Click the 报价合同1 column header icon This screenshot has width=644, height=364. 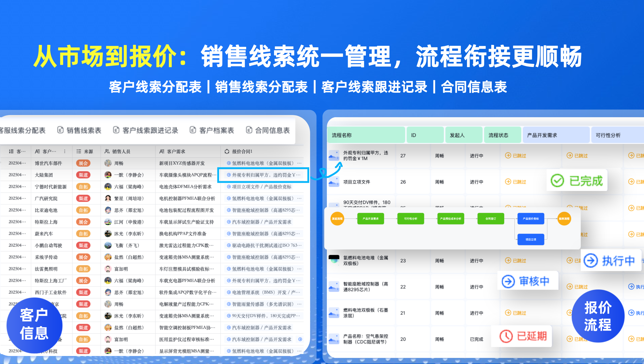pyautogui.click(x=227, y=151)
